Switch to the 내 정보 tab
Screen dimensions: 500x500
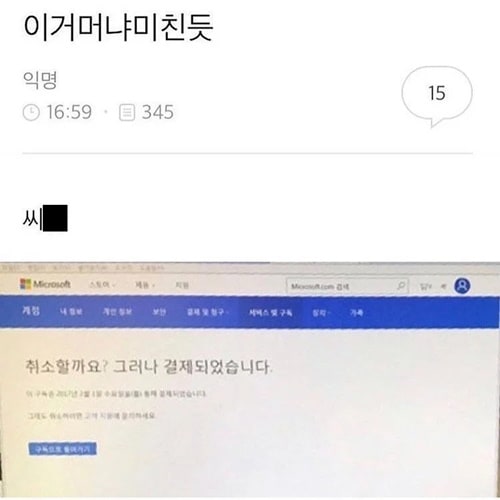(x=71, y=312)
